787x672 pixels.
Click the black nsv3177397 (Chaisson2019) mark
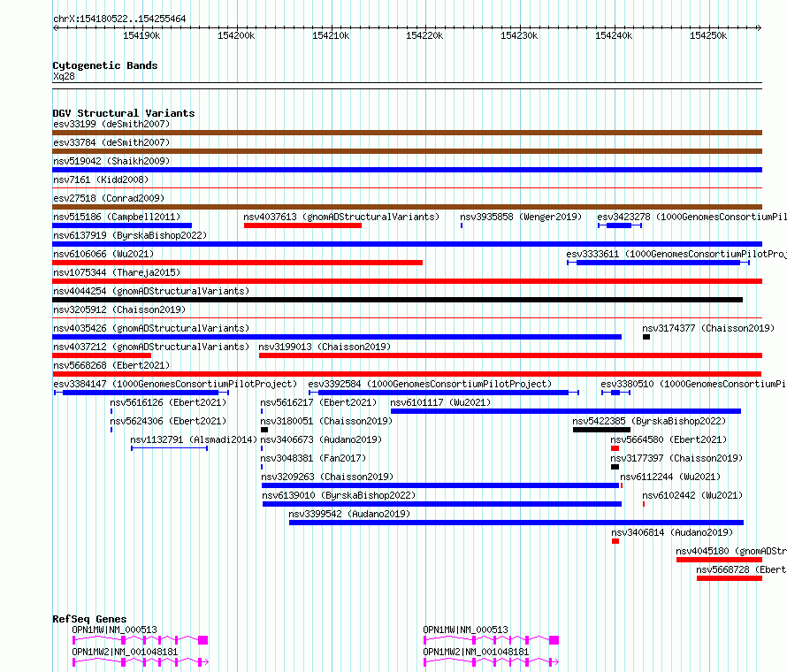[x=615, y=467]
